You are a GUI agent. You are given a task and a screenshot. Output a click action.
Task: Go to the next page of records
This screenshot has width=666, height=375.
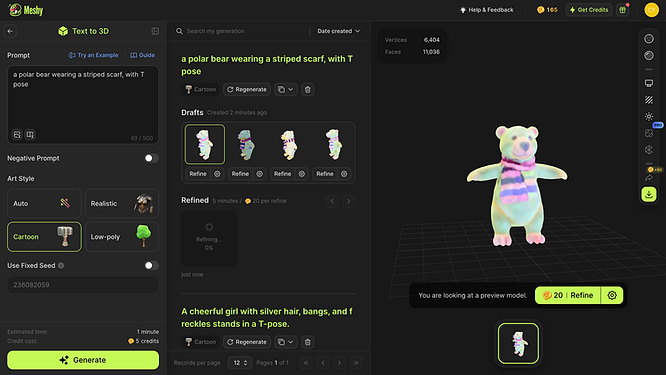click(x=339, y=363)
